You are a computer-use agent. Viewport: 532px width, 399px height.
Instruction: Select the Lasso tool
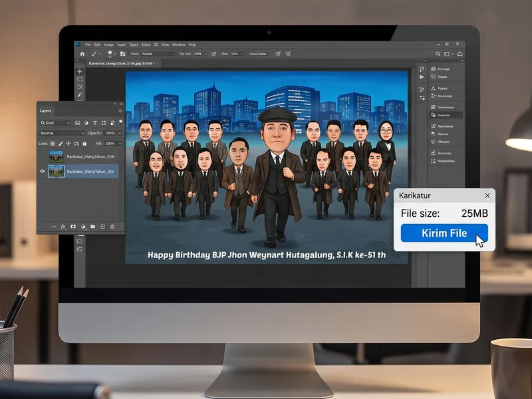pyautogui.click(x=80, y=87)
